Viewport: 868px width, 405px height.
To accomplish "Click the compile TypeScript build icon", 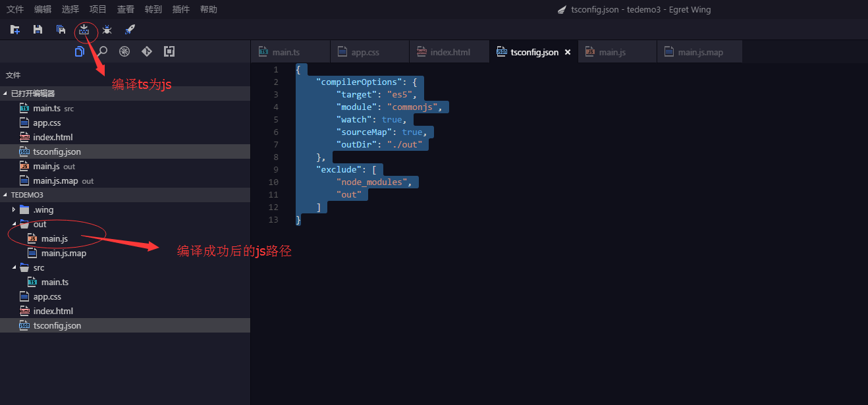I will [84, 30].
